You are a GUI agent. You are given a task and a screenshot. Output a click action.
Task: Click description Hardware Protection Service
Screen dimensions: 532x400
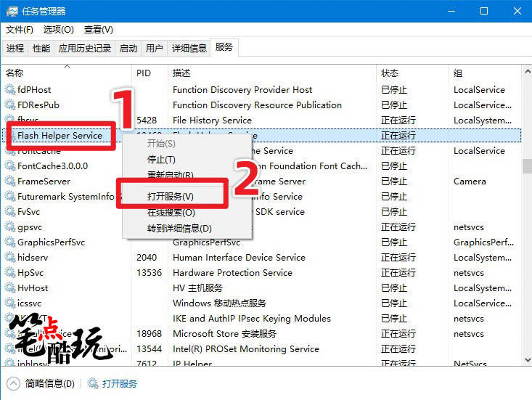click(x=233, y=273)
